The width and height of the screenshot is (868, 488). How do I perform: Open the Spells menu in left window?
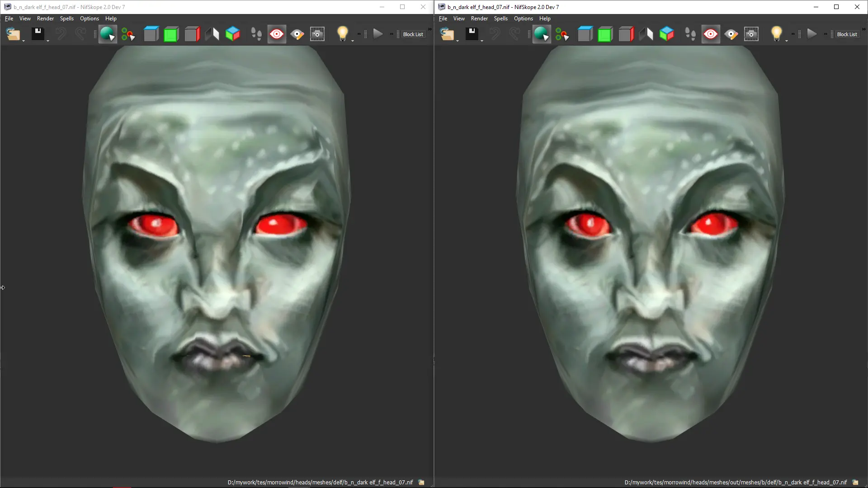67,19
